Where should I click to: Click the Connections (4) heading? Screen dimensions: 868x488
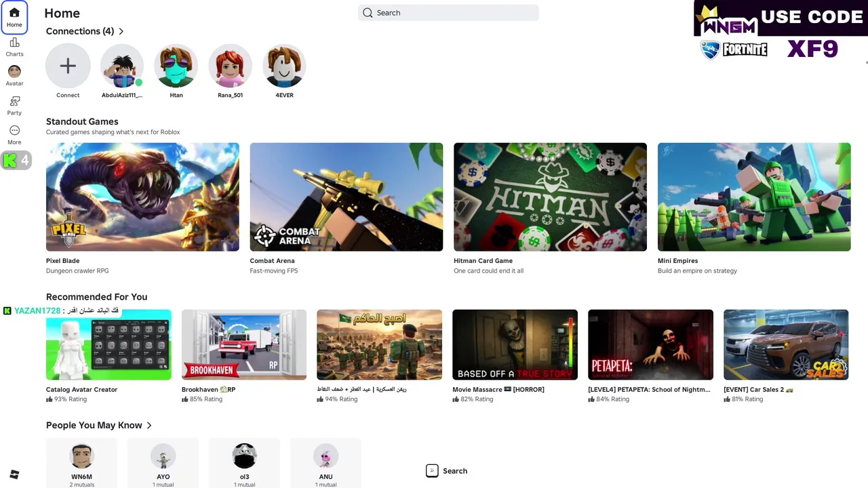tap(80, 31)
